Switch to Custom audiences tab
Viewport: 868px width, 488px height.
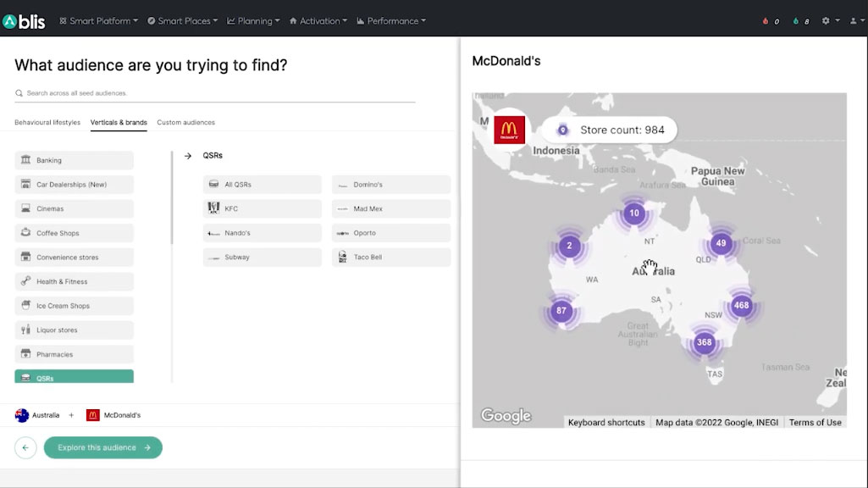point(186,122)
